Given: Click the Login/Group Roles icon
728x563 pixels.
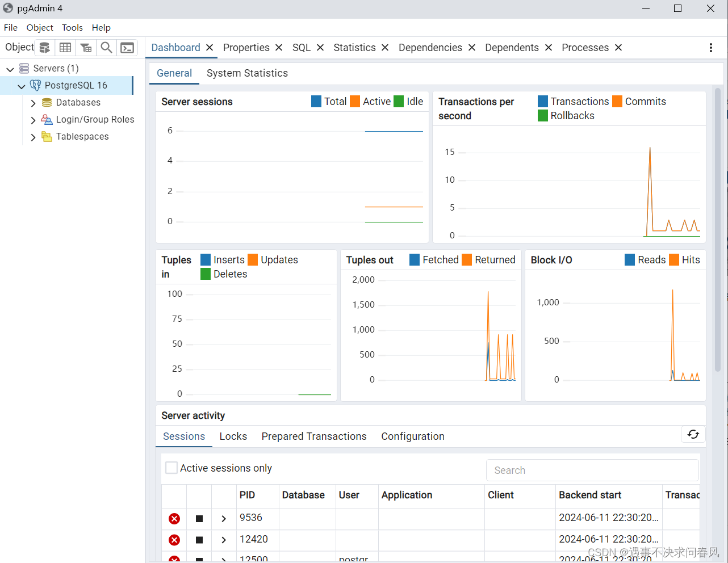Looking at the screenshot, I should click(47, 120).
